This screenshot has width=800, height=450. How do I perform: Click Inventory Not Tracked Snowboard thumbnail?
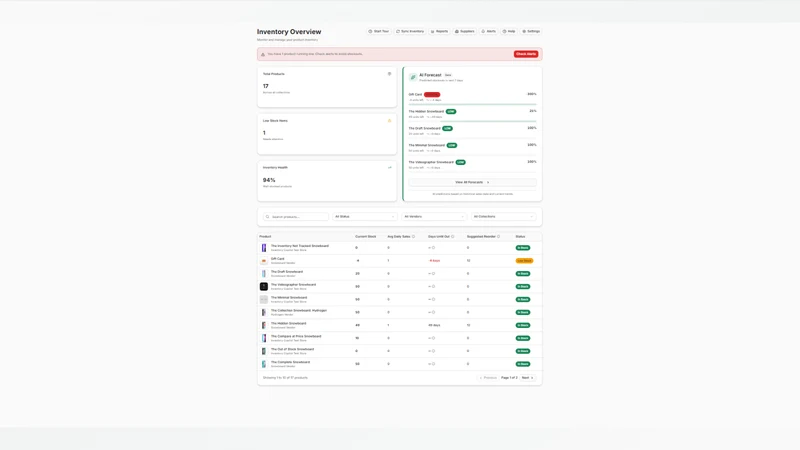pyautogui.click(x=264, y=248)
